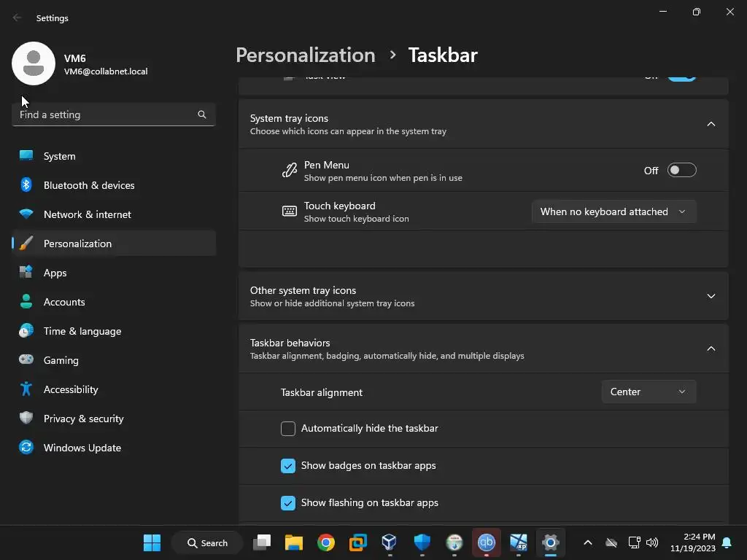Open Task View from the taskbar
The width and height of the screenshot is (747, 560).
262,542
